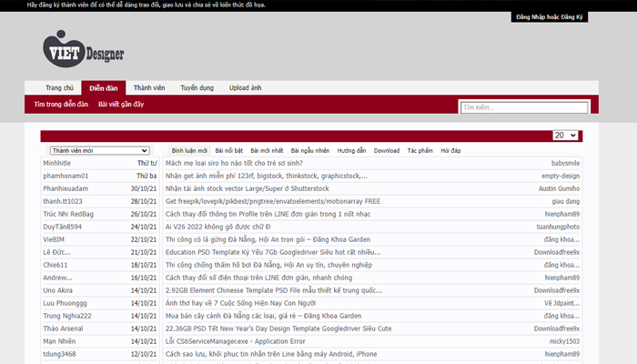
Task: Select the Download filter tab
Action: pyautogui.click(x=387, y=150)
